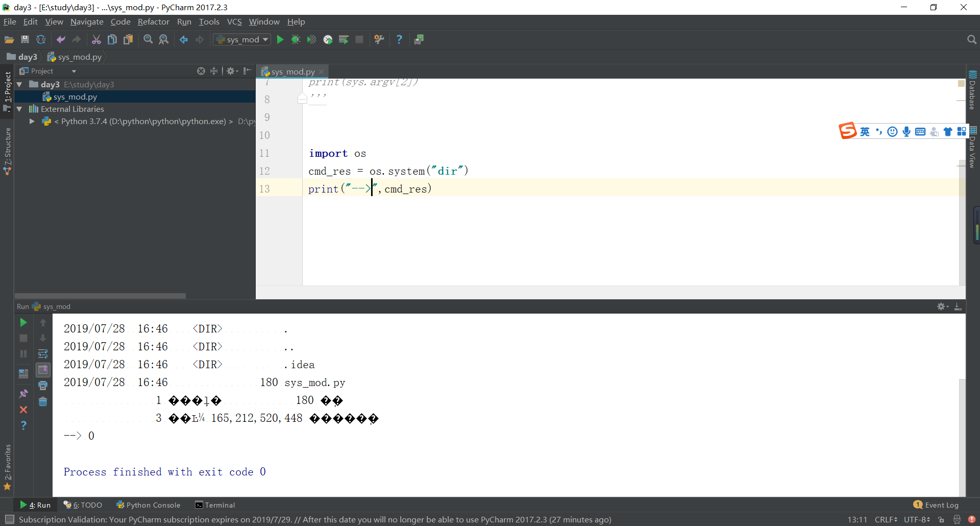The height and width of the screenshot is (526, 980).
Task: Click the Paste clipboard icon
Action: click(128, 39)
